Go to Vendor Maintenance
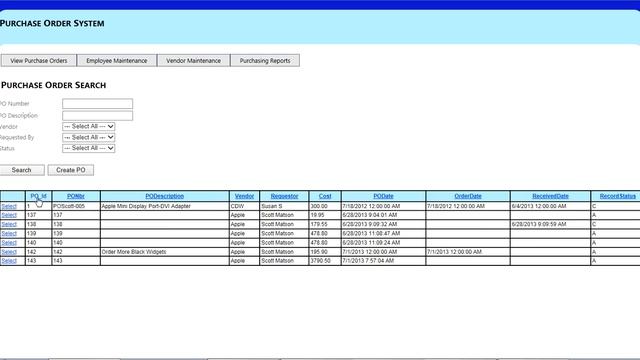The image size is (640, 360). [193, 60]
